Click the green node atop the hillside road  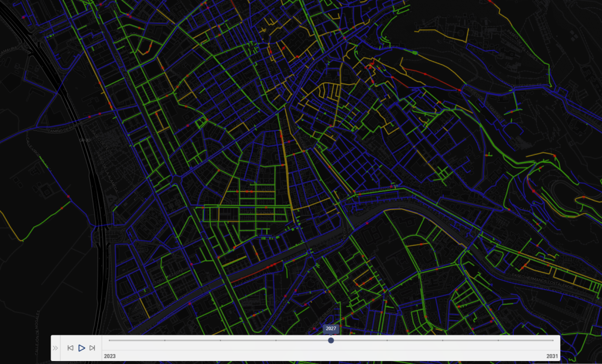(x=415, y=53)
